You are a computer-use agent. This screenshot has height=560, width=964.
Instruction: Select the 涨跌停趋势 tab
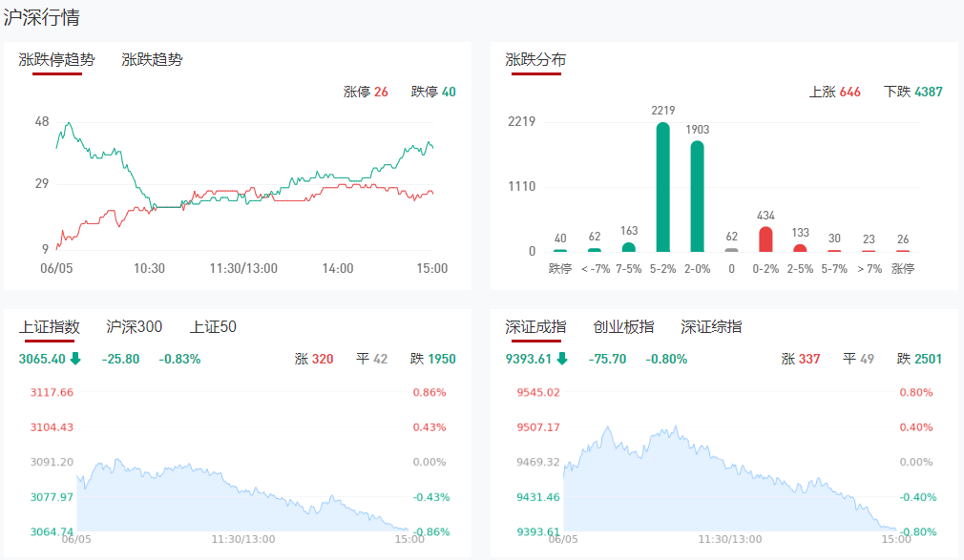pyautogui.click(x=56, y=59)
